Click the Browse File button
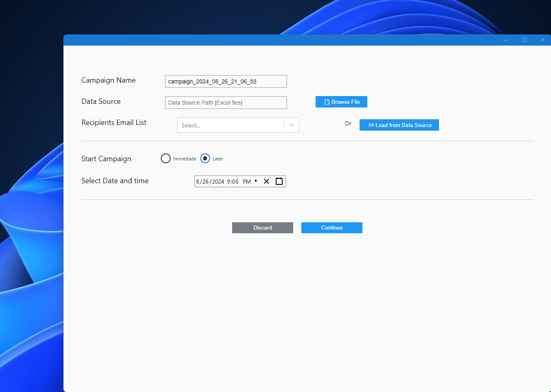Screen dimensions: 551x392 (341, 102)
